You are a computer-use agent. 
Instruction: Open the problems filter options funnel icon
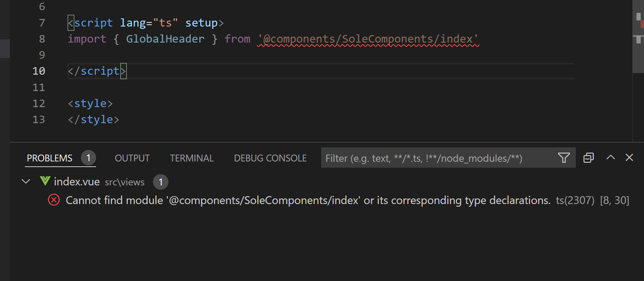pyautogui.click(x=564, y=158)
